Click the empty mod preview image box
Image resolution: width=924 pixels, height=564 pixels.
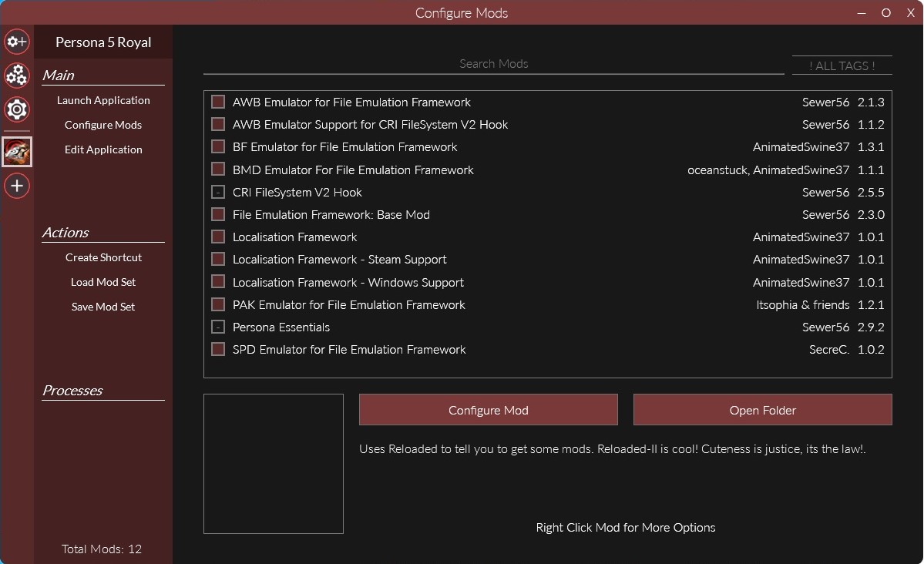(x=274, y=464)
